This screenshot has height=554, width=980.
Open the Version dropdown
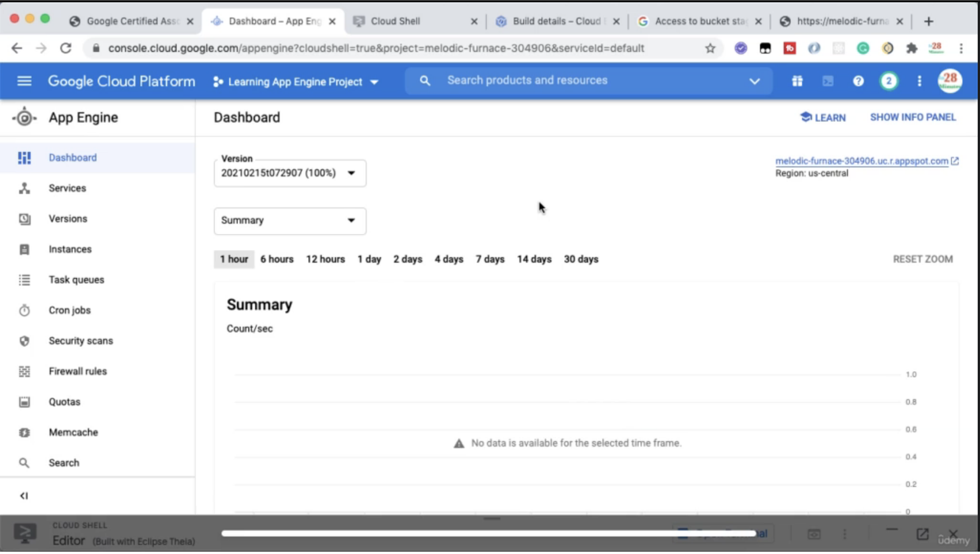click(x=290, y=173)
